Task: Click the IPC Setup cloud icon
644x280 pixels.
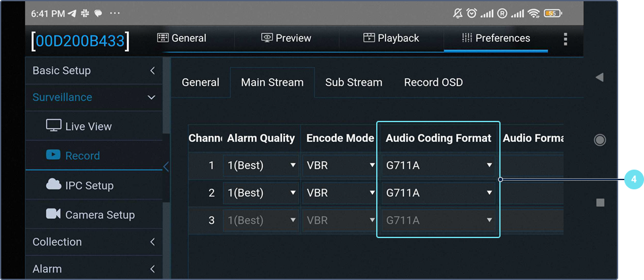Action: click(54, 185)
